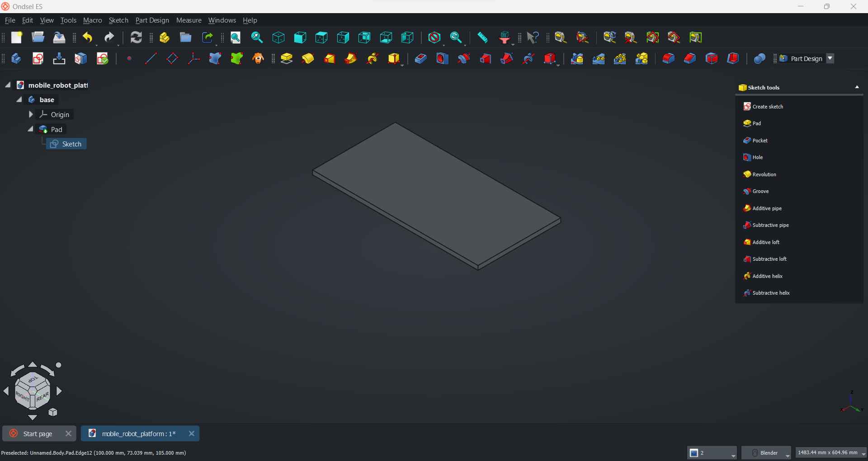Collapse the Pad feature tree node
This screenshot has width=868, height=461.
point(30,129)
